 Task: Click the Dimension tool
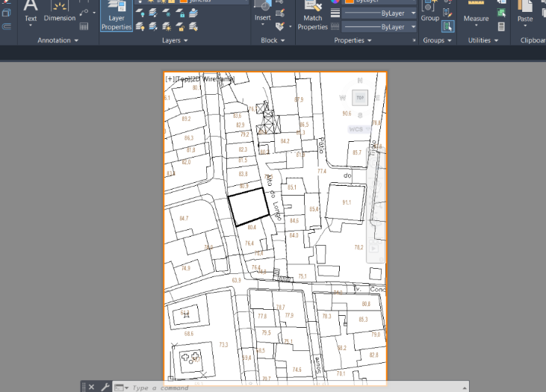pos(60,13)
